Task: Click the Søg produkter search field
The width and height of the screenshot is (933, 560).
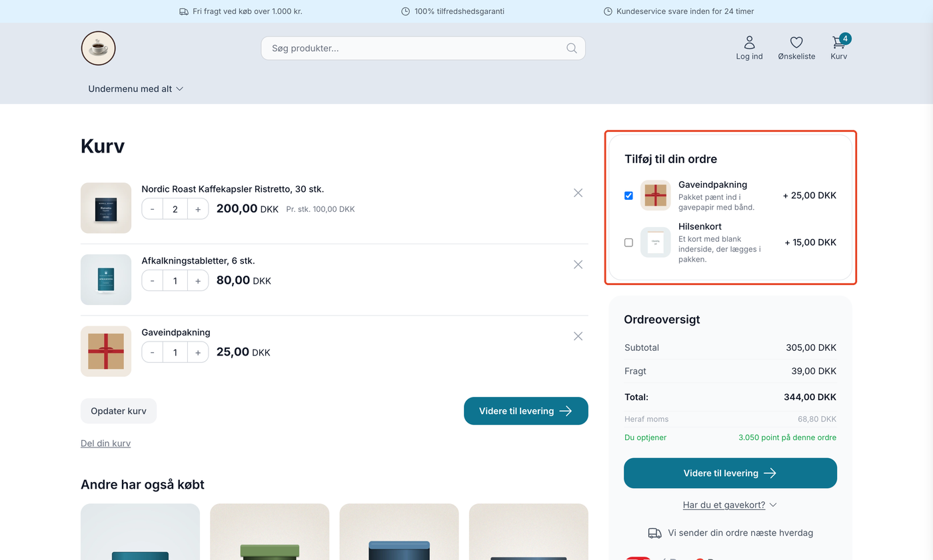Action: [423, 48]
